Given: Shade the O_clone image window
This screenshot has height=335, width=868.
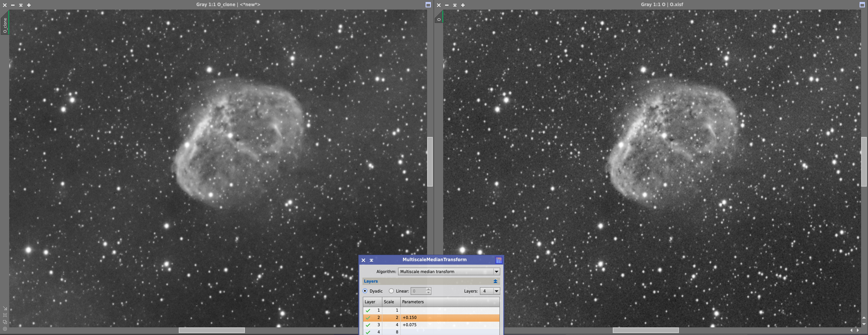Looking at the screenshot, I should [x=21, y=5].
